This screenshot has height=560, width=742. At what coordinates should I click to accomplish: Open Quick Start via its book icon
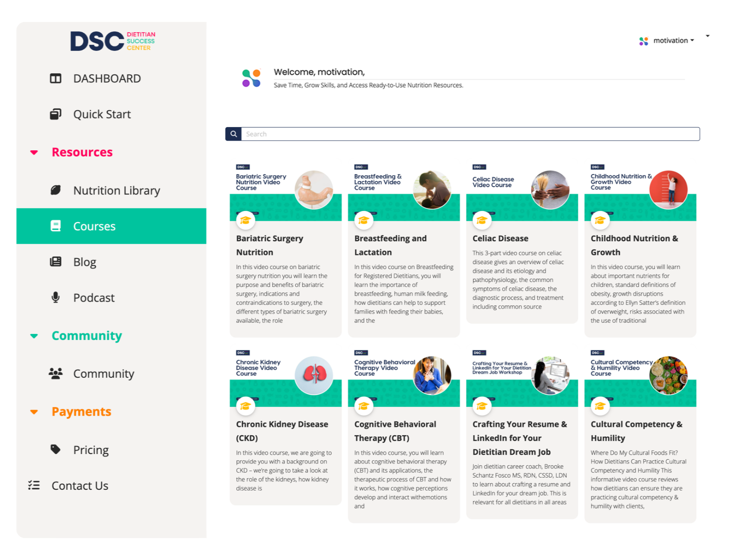(55, 114)
